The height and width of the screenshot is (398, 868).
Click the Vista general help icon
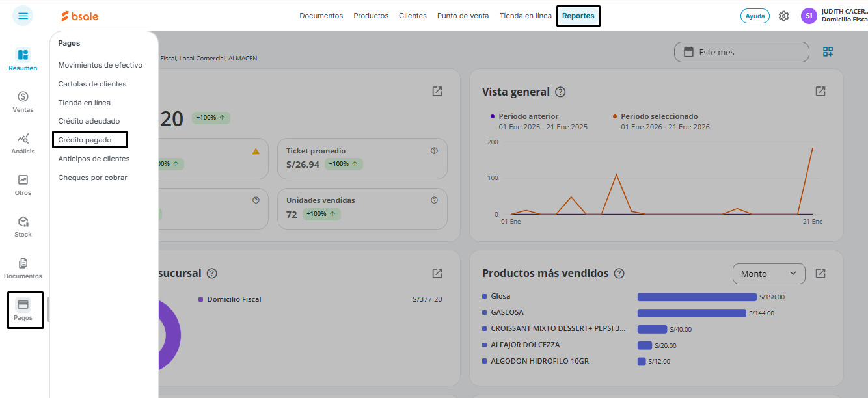(560, 92)
